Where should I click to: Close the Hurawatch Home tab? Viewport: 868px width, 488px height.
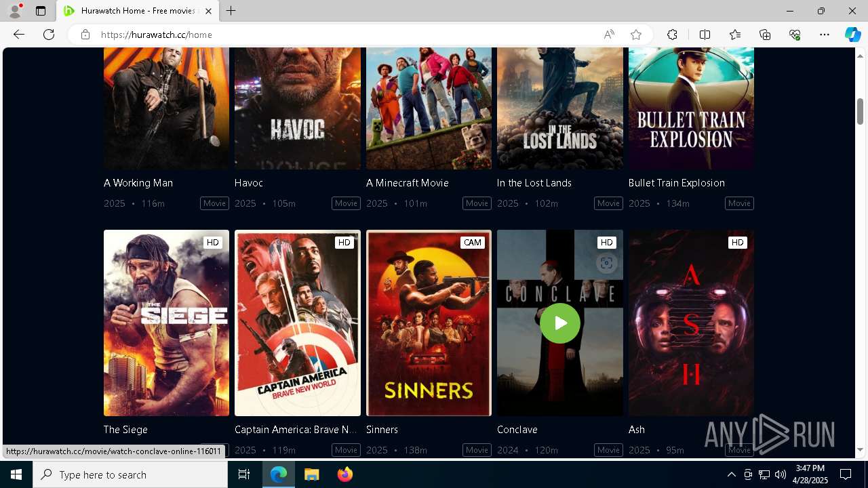pos(209,11)
